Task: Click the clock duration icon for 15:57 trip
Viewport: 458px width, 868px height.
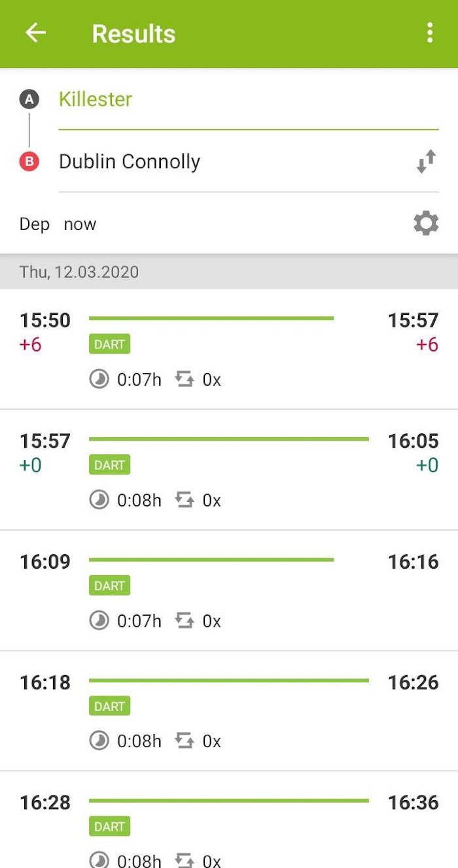Action: [99, 500]
